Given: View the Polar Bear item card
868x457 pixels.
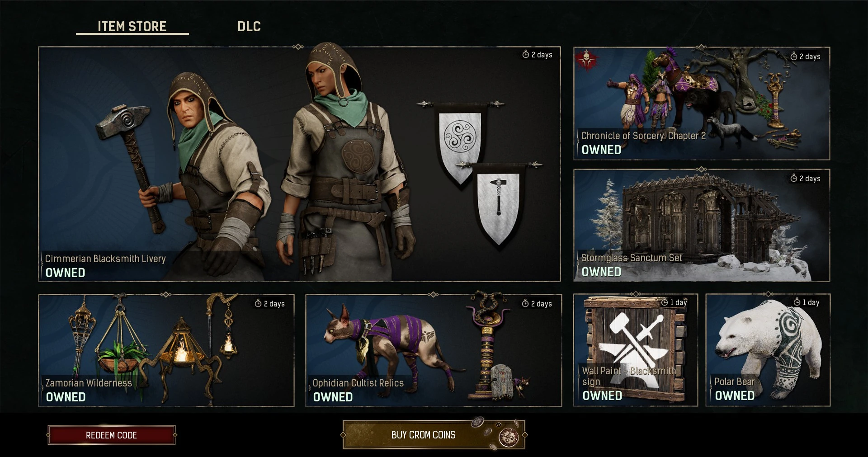Looking at the screenshot, I should [768, 350].
